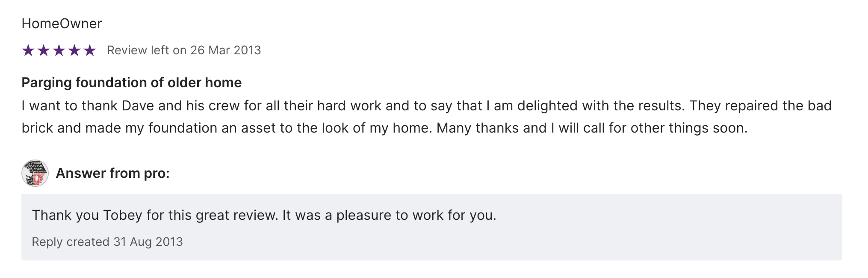Select the HomeOwner reviewer name
The width and height of the screenshot is (868, 278).
pos(62,24)
